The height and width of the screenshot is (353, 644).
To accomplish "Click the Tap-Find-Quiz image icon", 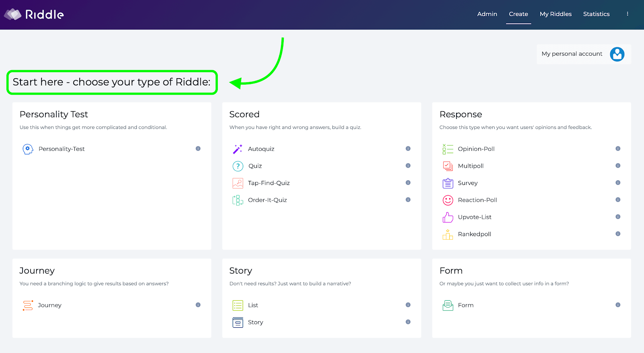I will [238, 183].
